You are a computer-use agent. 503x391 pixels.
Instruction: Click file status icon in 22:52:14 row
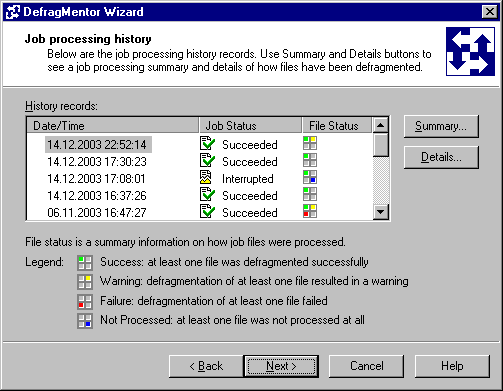point(310,143)
